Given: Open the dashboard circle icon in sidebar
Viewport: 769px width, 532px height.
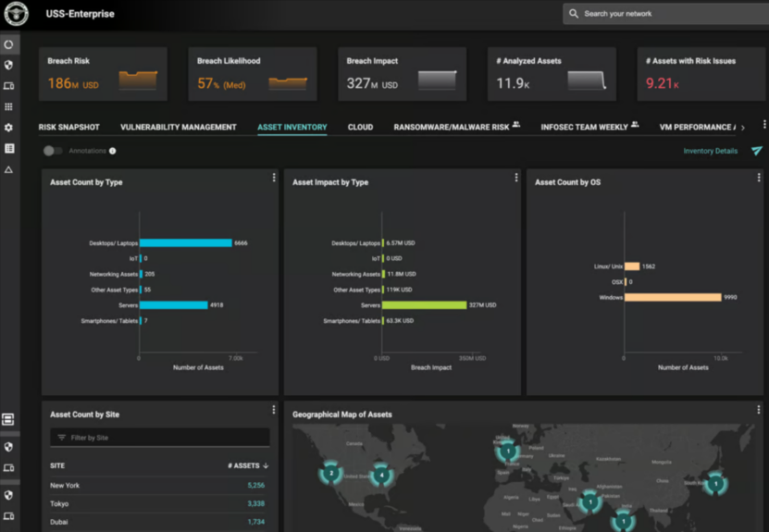Looking at the screenshot, I should coord(9,44).
